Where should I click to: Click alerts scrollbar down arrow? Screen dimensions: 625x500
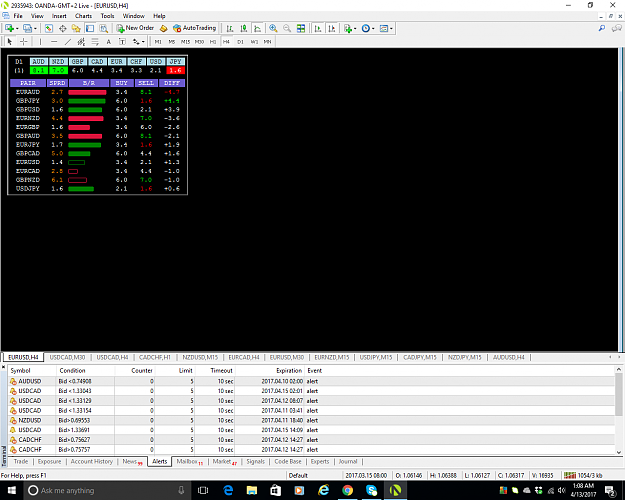coord(619,452)
